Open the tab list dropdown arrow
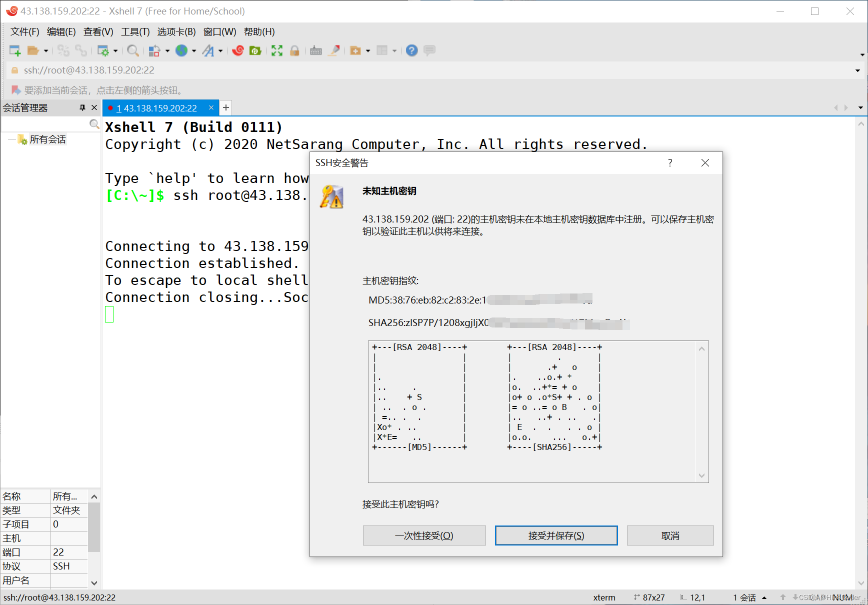The height and width of the screenshot is (605, 868). point(860,107)
